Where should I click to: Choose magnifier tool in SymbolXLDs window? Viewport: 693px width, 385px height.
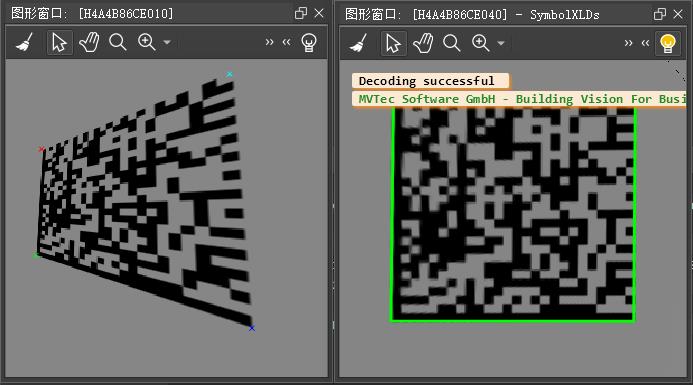(452, 43)
